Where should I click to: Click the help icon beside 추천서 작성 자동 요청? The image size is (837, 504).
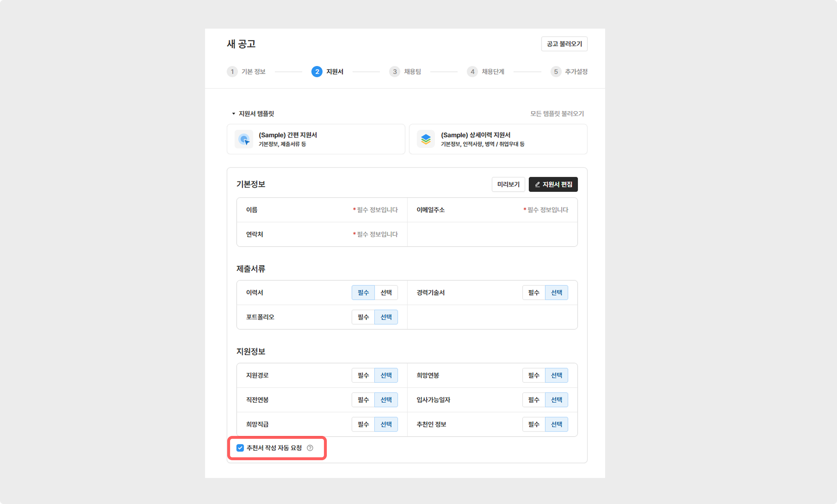(310, 448)
